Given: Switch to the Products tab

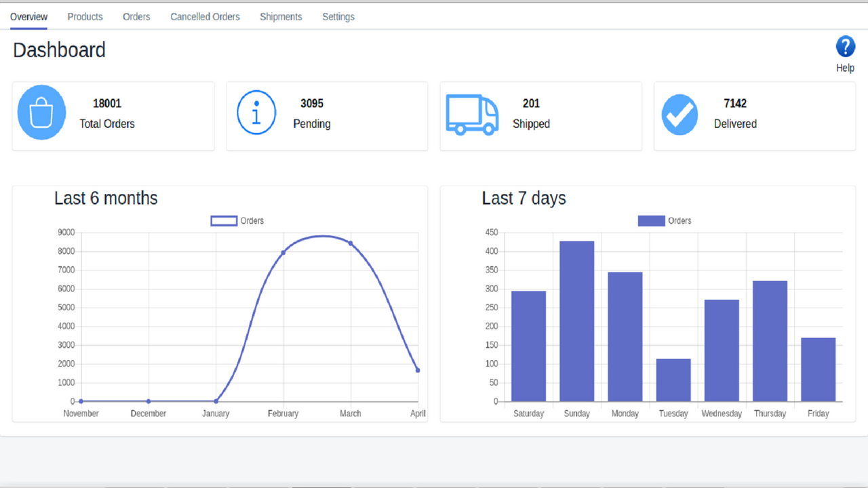Looking at the screenshot, I should click(x=85, y=16).
